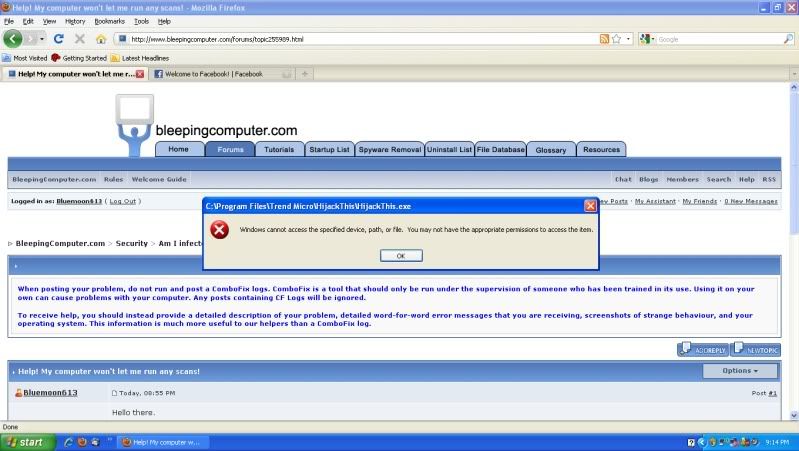Click the 0 New Messages link
Image resolution: width=799 pixels, height=451 pixels.
pos(751,201)
